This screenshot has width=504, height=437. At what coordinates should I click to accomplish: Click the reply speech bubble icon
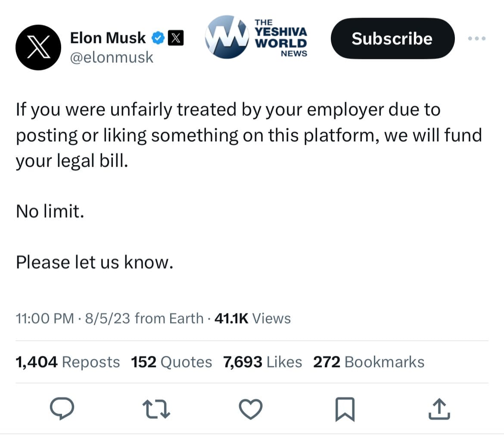point(62,408)
